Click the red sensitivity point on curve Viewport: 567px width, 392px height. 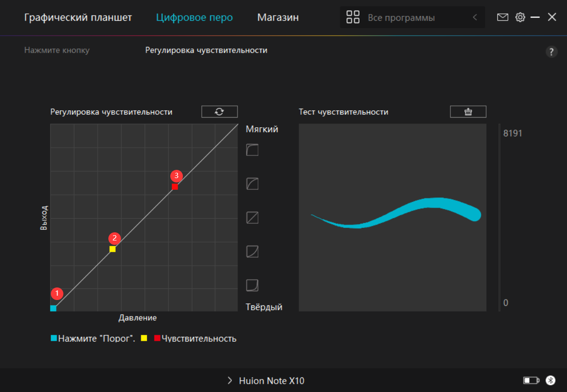175,187
